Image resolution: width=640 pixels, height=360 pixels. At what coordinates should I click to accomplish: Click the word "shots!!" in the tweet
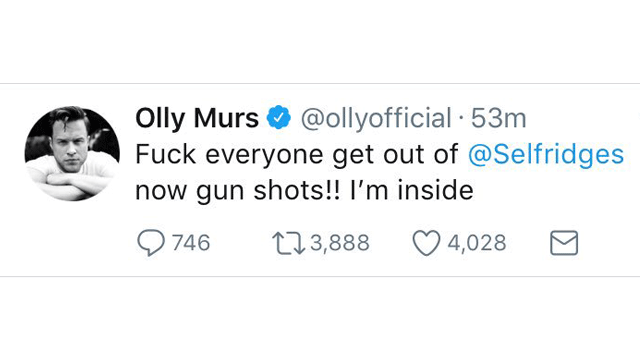(x=297, y=190)
